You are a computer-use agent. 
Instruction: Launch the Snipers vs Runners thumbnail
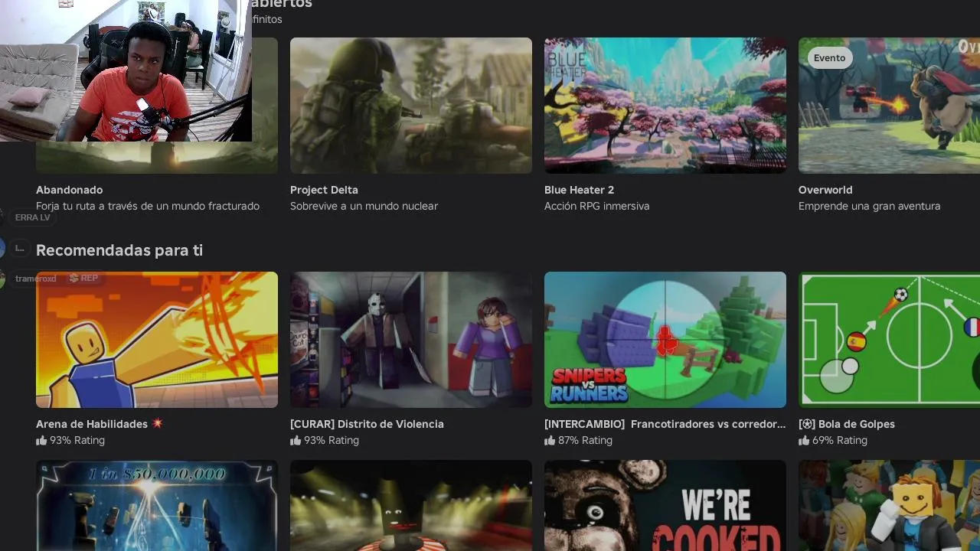click(665, 340)
